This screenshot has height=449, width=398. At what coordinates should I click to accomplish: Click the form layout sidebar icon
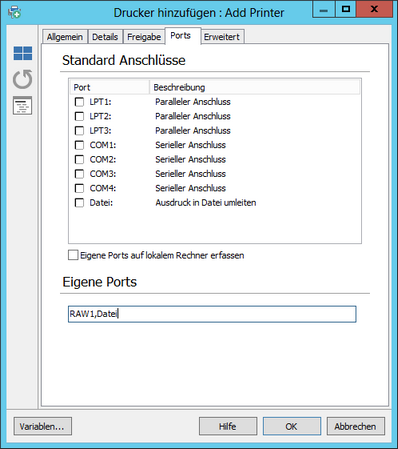(22, 106)
